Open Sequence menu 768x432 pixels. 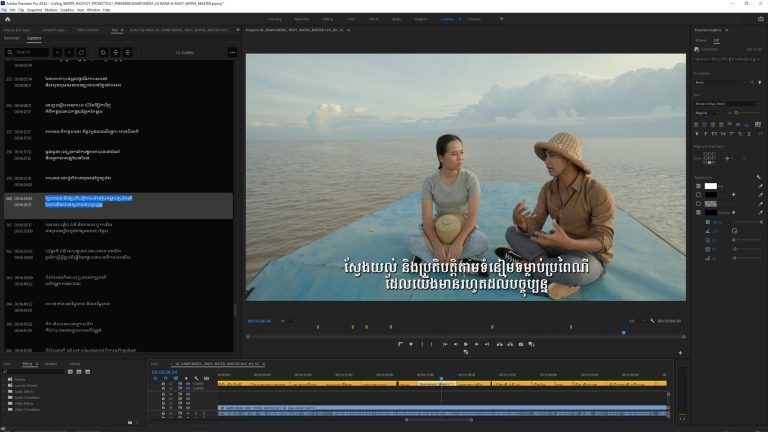click(x=34, y=10)
